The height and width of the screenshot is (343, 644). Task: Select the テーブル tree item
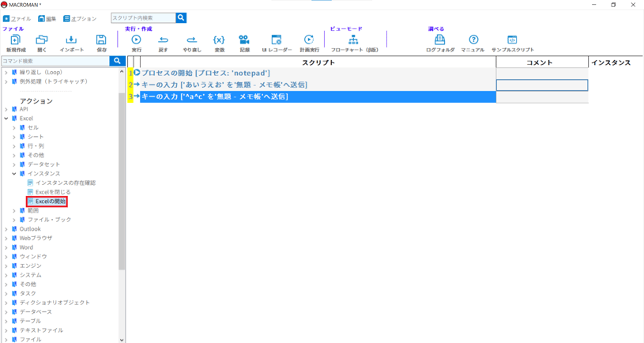pyautogui.click(x=30, y=321)
